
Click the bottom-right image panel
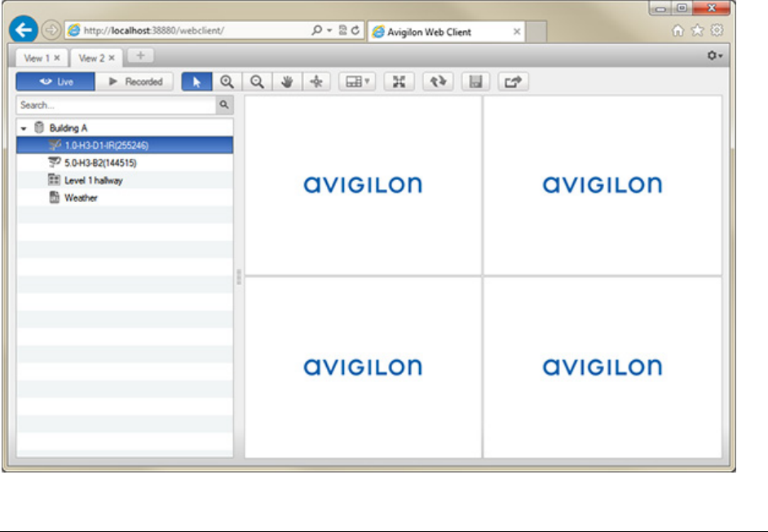tap(602, 367)
